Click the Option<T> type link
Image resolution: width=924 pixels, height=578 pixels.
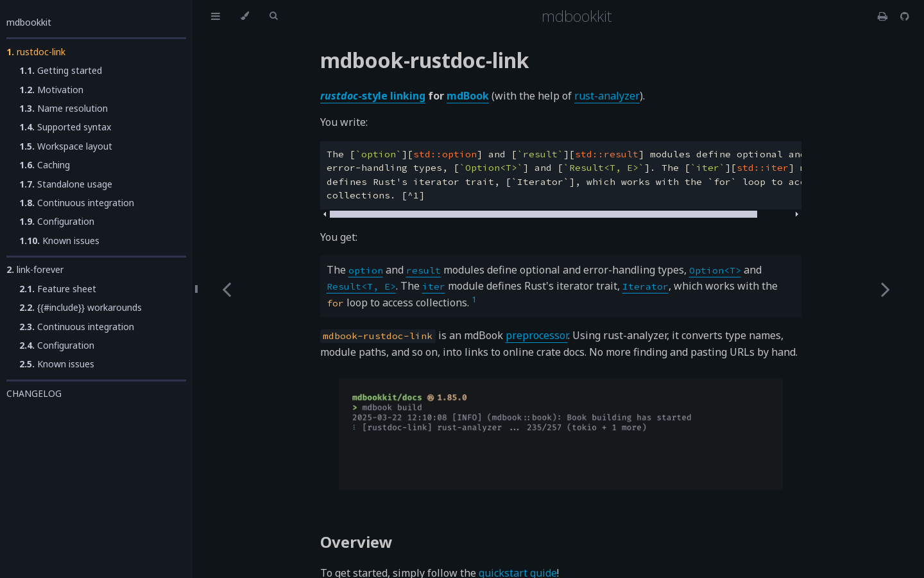coord(715,270)
